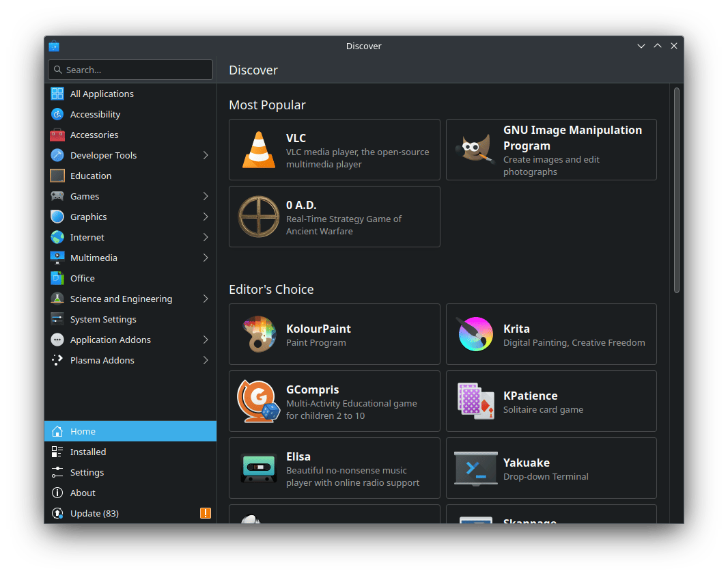Expand the Multimedia category chevron

[x=206, y=258]
